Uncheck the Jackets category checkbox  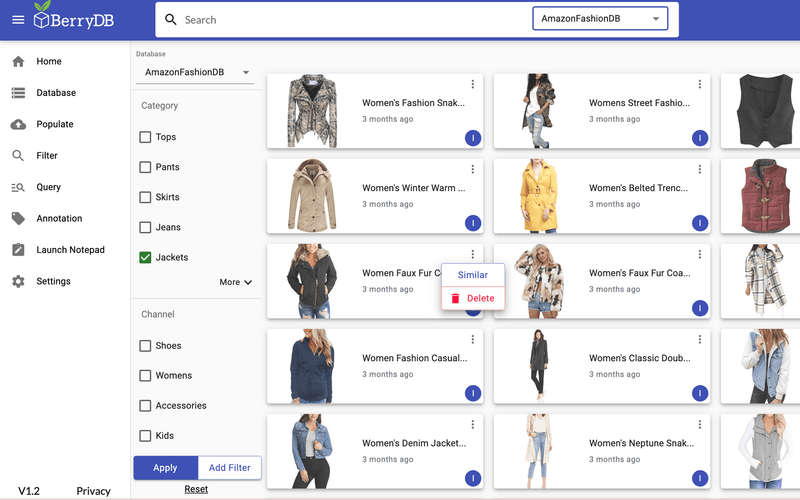click(x=145, y=258)
